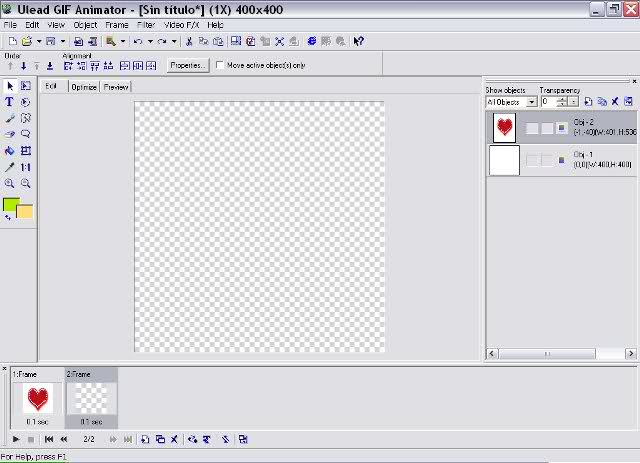Open the File menu

pyautogui.click(x=10, y=25)
